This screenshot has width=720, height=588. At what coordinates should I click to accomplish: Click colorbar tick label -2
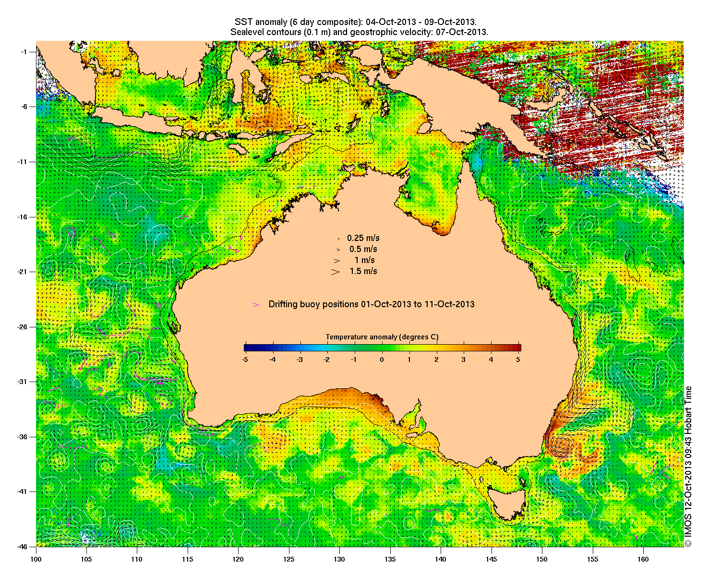coord(326,359)
